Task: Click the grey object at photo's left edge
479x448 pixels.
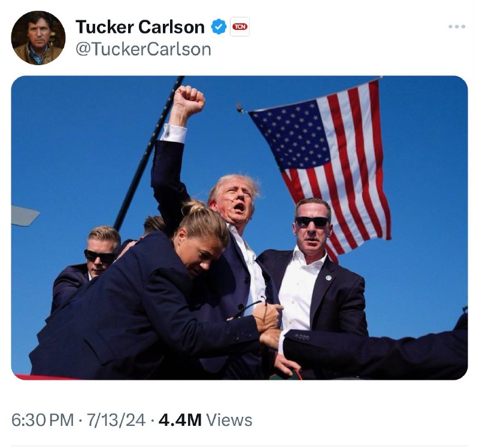Action: click(25, 216)
